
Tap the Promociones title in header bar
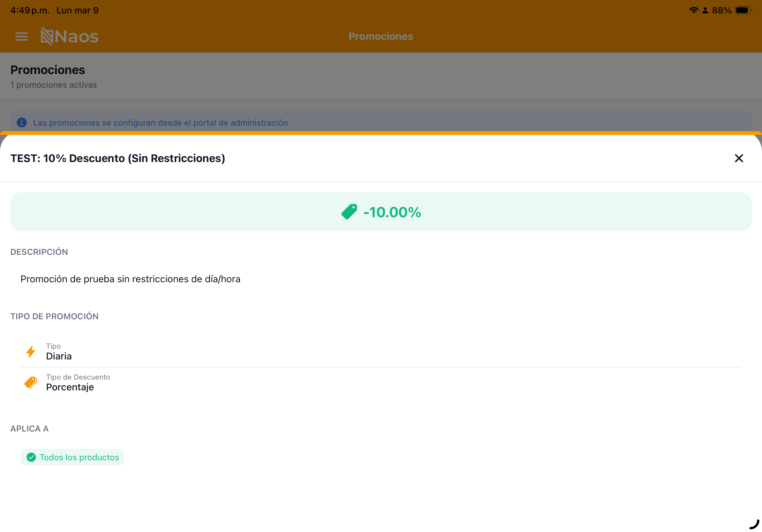coord(381,36)
